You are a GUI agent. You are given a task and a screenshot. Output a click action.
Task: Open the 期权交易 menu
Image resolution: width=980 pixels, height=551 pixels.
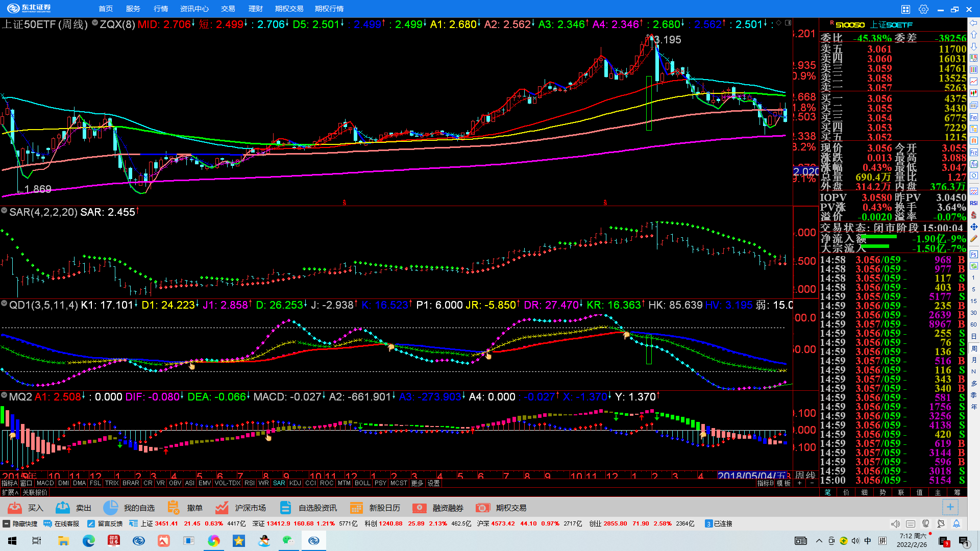click(x=289, y=9)
